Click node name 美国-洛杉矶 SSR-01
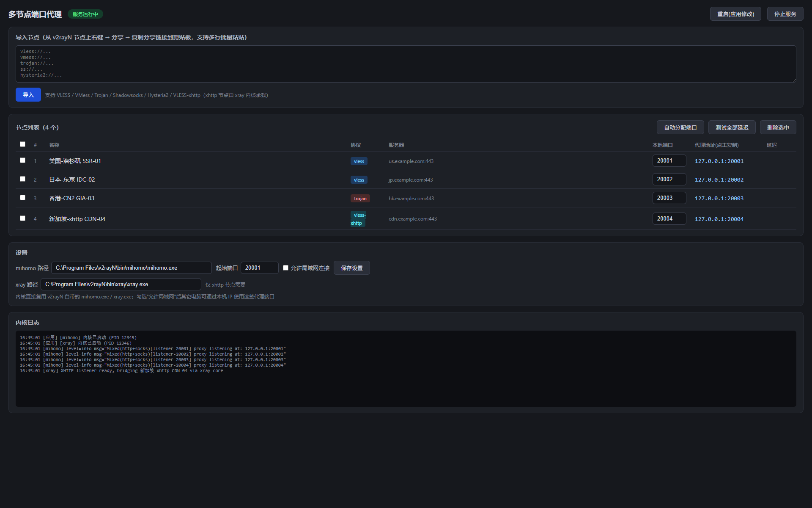Image resolution: width=812 pixels, height=508 pixels. (x=75, y=161)
